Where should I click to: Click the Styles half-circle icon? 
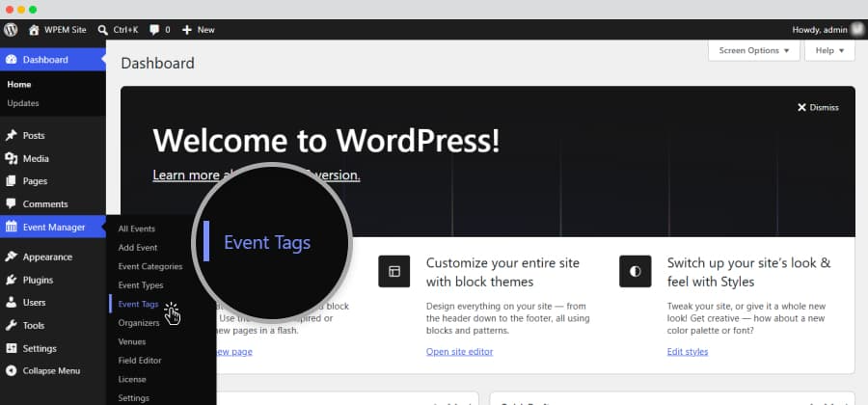tap(635, 271)
